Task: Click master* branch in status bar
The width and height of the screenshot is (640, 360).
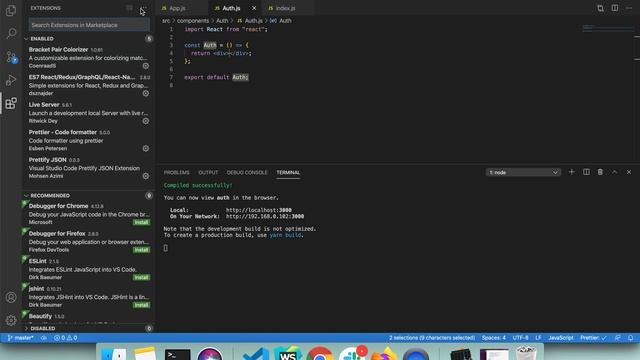Action: 20,338
